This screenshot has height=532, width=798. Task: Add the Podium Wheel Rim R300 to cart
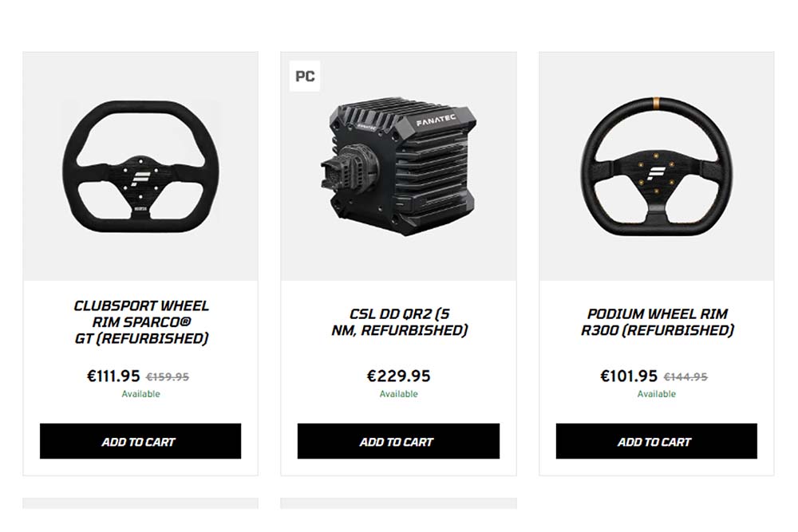coord(657,441)
